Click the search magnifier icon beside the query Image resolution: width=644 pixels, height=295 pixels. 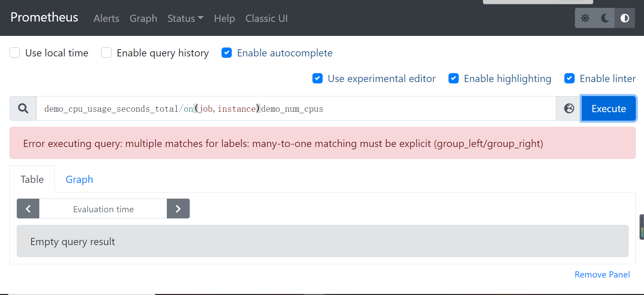(x=23, y=108)
